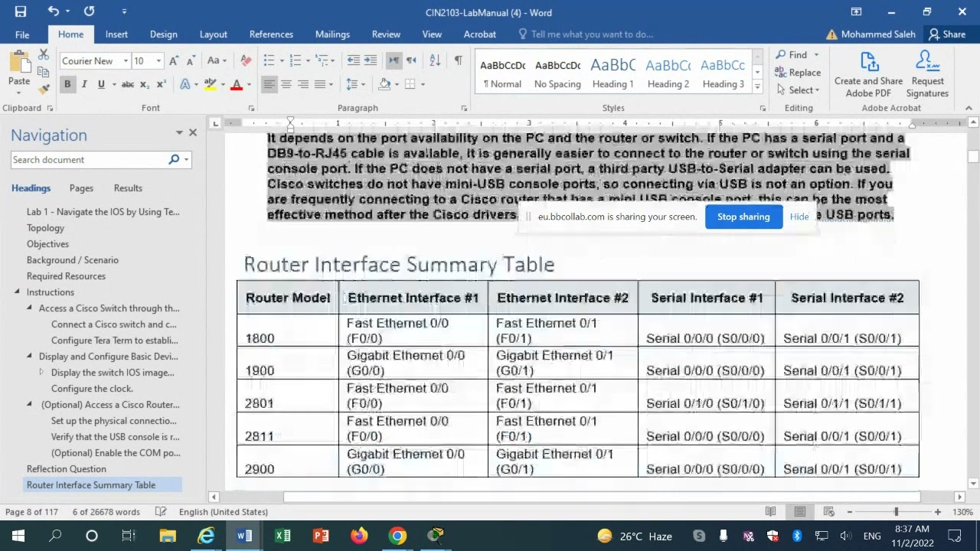The width and height of the screenshot is (980, 551).
Task: Activate the Format Painter brush
Action: coord(44,89)
